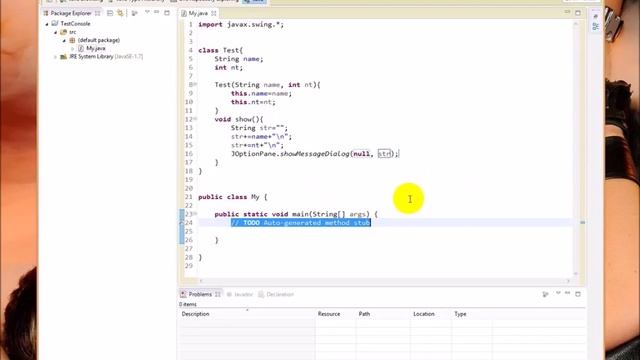640x360 pixels.
Task: Minimize the Package Explorer view
Action: point(157,12)
